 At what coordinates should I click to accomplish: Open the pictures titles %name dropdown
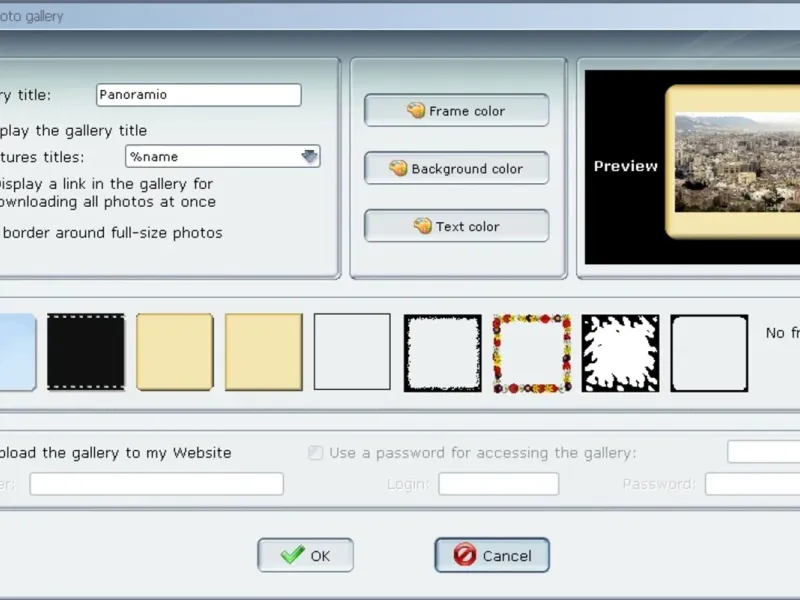[222, 156]
